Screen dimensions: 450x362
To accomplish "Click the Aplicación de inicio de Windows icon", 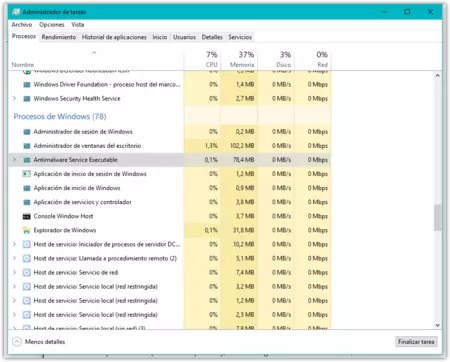I will (x=27, y=188).
